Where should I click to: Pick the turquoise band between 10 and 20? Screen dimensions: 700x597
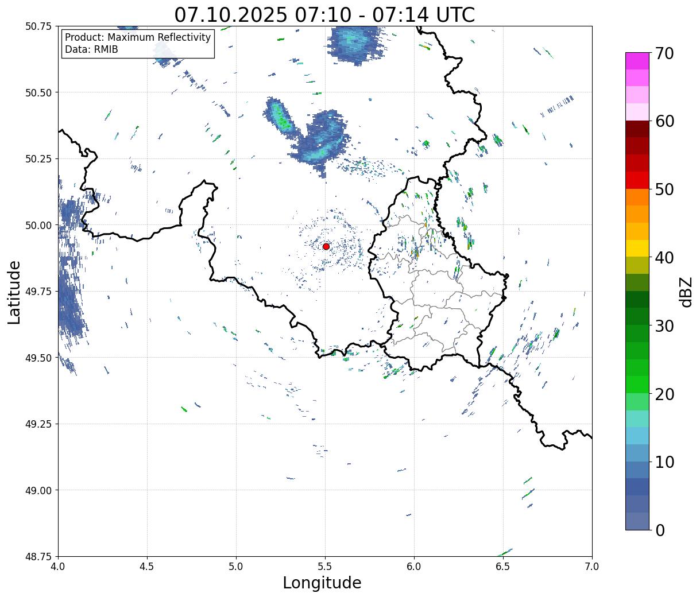pyautogui.click(x=637, y=418)
